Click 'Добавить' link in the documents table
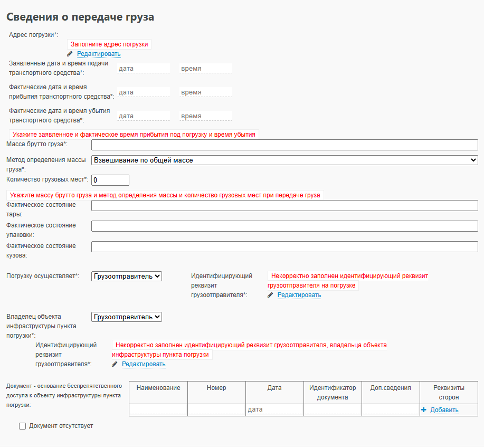The height and width of the screenshot is (448, 484). point(444,410)
